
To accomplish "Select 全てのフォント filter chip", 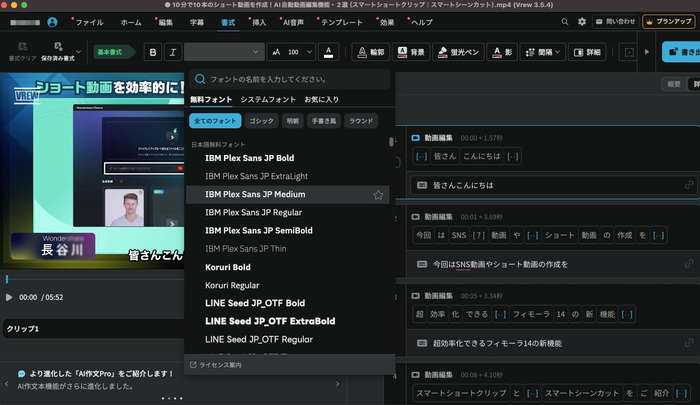I will pyautogui.click(x=215, y=121).
